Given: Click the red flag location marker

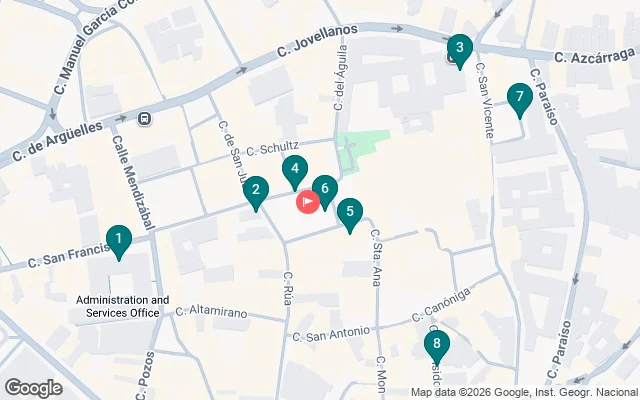Looking at the screenshot, I should [308, 202].
